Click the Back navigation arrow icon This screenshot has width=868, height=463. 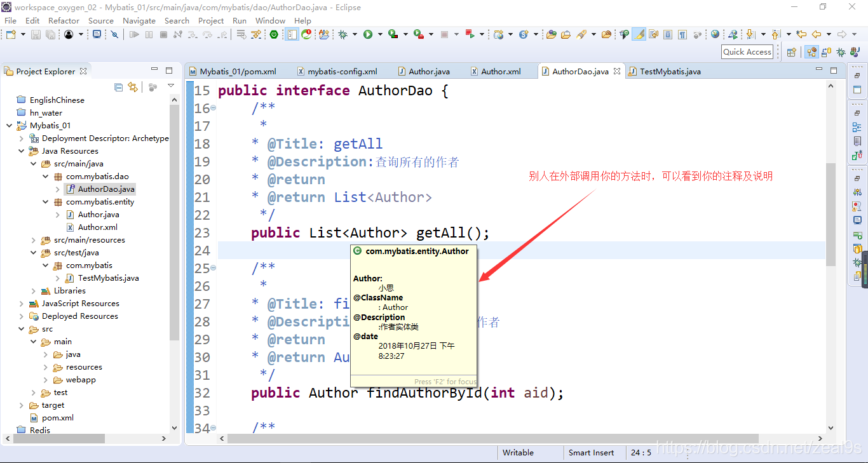817,34
